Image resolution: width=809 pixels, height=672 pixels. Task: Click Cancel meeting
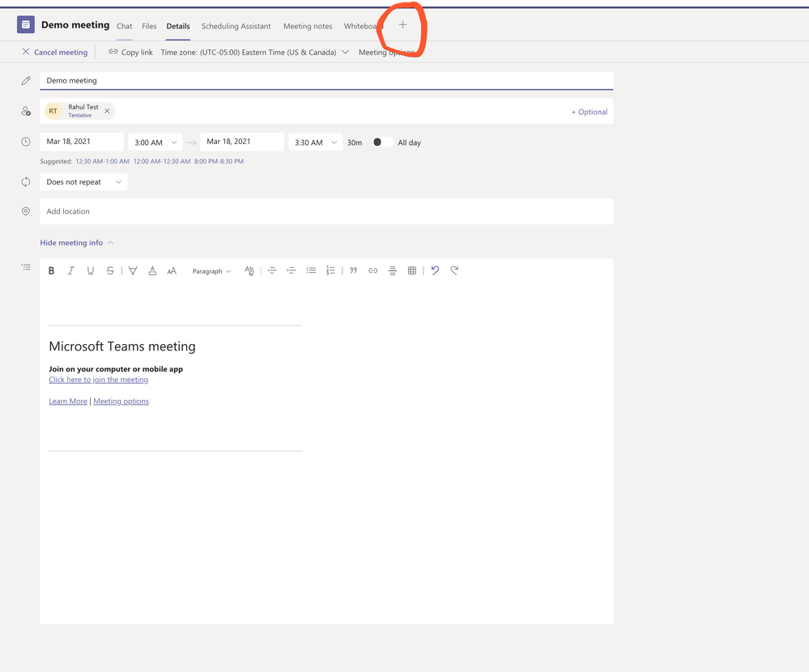(55, 52)
